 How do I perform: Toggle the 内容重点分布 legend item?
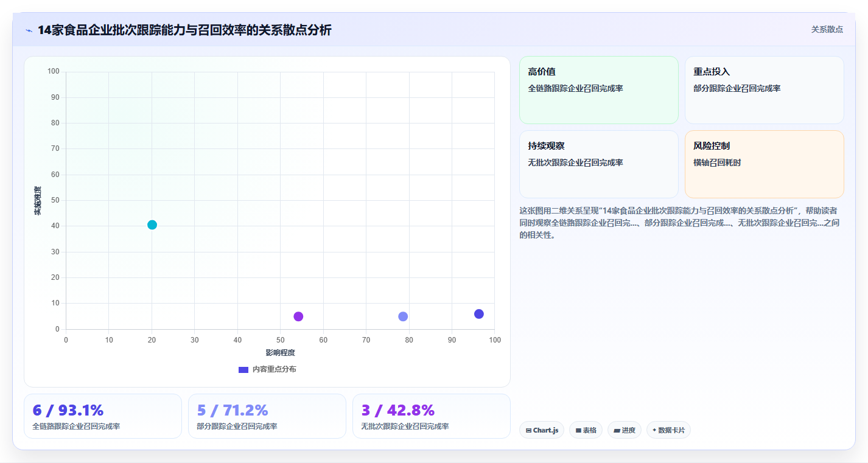[267, 369]
